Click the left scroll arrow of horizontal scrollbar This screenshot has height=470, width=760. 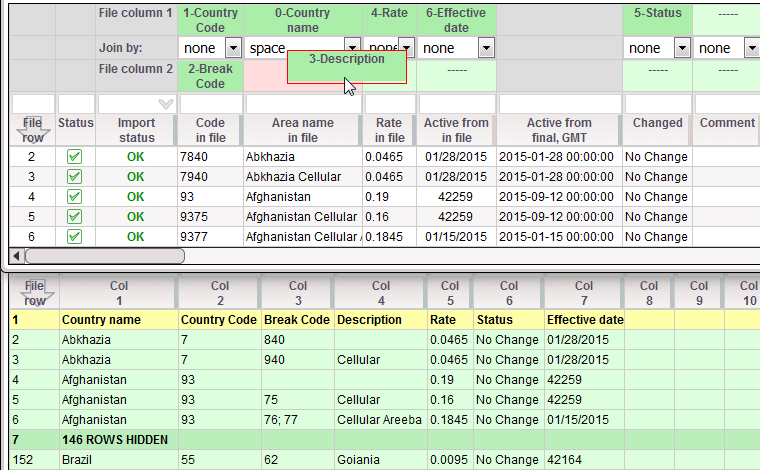tap(16, 256)
